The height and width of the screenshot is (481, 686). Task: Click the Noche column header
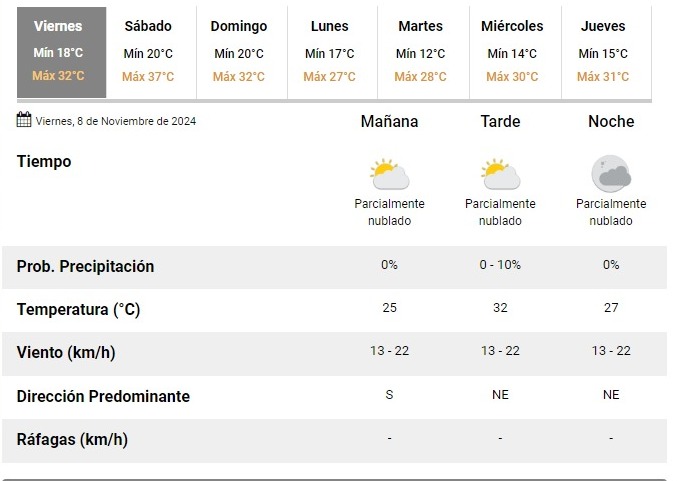[611, 122]
